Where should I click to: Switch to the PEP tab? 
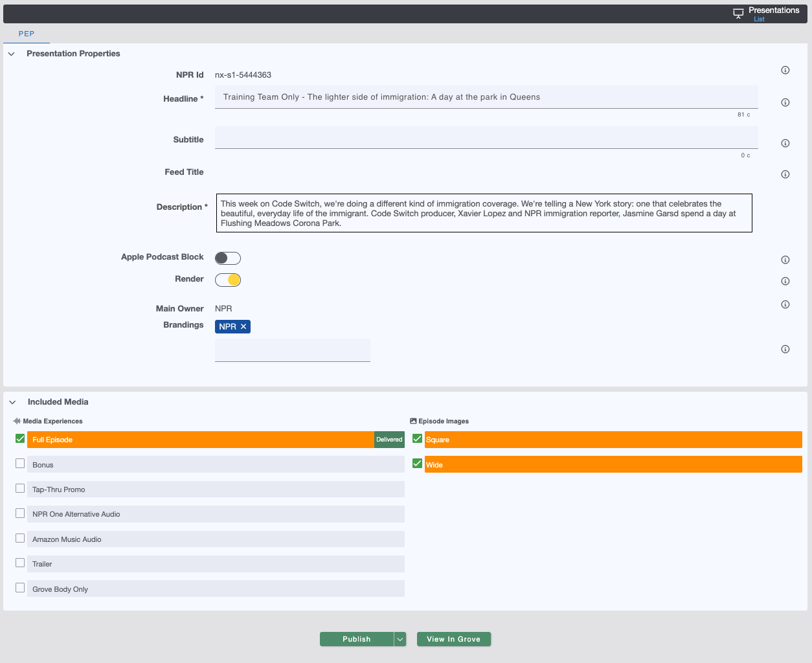[x=27, y=34]
